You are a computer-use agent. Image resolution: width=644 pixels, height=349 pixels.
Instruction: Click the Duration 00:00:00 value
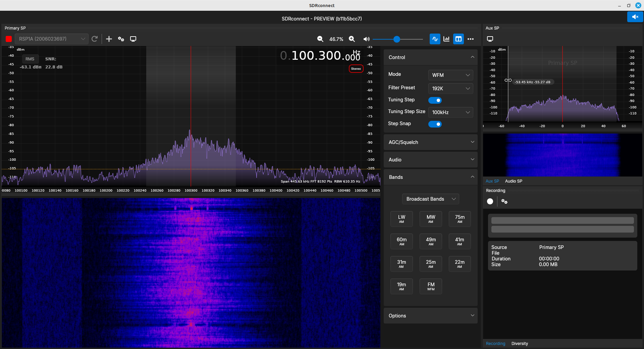549,259
